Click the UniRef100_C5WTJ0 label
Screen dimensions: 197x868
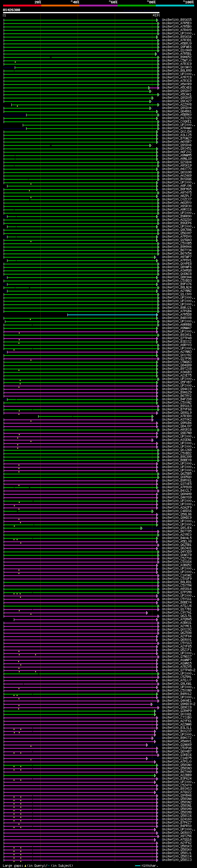click(177, 60)
